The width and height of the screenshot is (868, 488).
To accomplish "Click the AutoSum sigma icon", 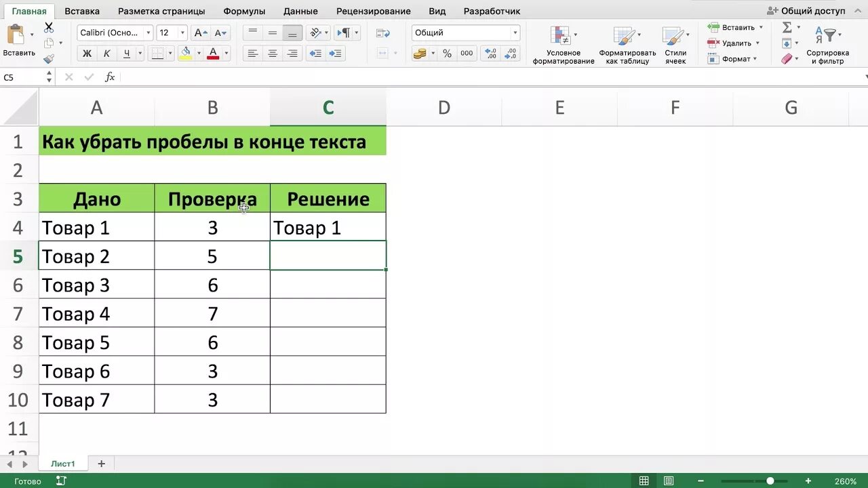I will click(787, 27).
